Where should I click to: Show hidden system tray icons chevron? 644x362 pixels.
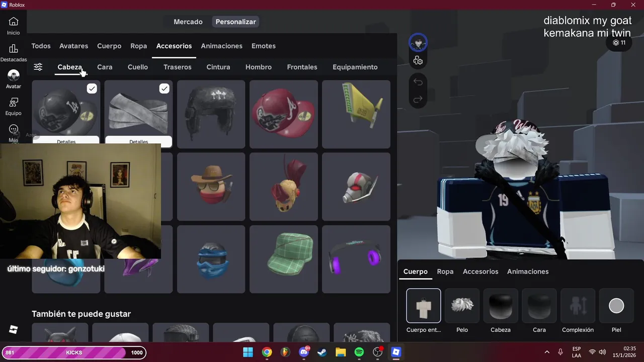click(547, 352)
